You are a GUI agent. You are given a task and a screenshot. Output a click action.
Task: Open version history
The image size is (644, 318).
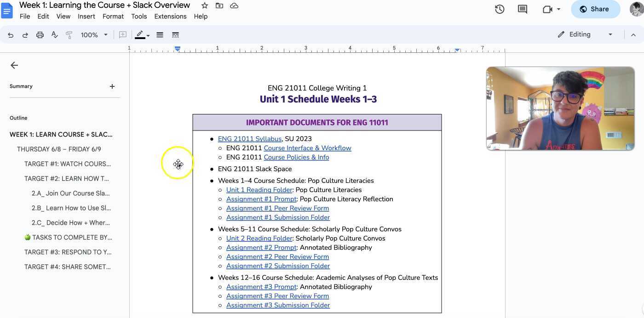(500, 9)
